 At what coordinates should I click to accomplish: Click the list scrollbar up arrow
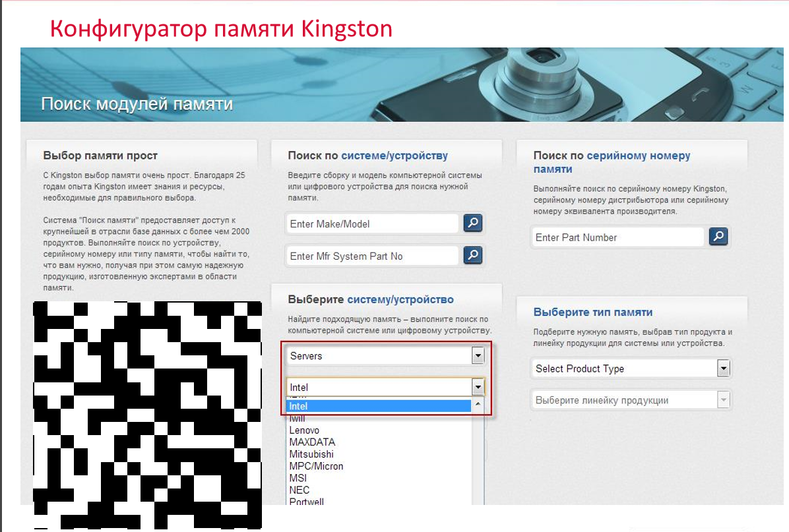click(478, 403)
